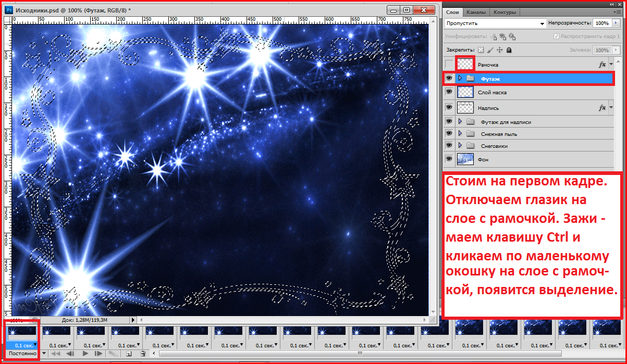Select the Рамочка layer thumbnail

click(464, 65)
